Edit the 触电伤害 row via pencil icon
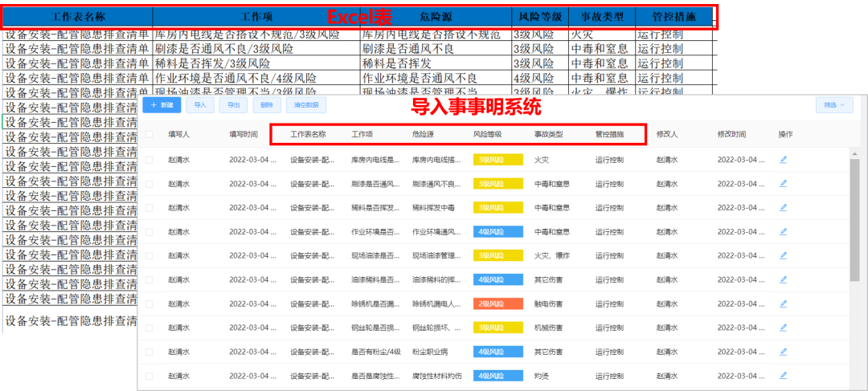 [x=783, y=304]
